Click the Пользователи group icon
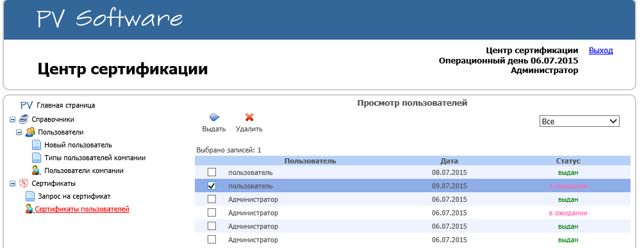The height and width of the screenshot is (248, 644). click(x=30, y=132)
